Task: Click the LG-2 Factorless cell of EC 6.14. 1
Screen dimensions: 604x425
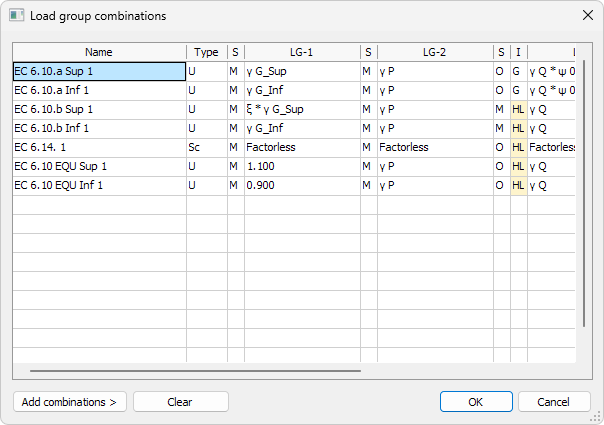Action: point(435,147)
